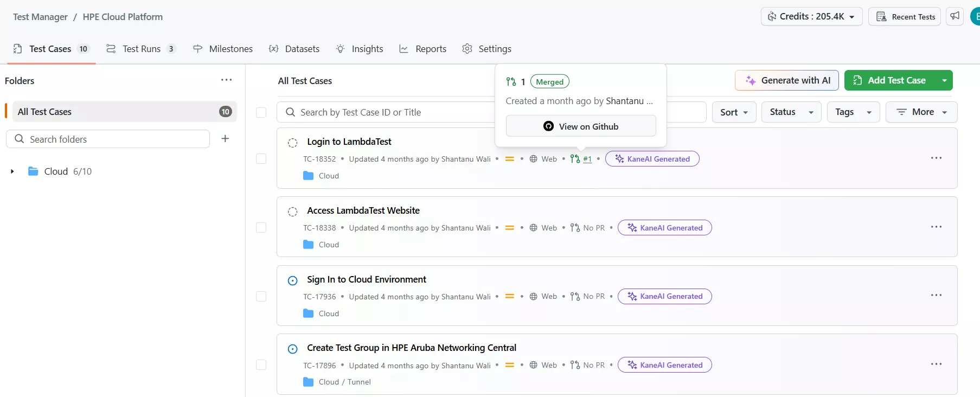Click status icon for Sign In to Cloud Environment

[x=292, y=280]
